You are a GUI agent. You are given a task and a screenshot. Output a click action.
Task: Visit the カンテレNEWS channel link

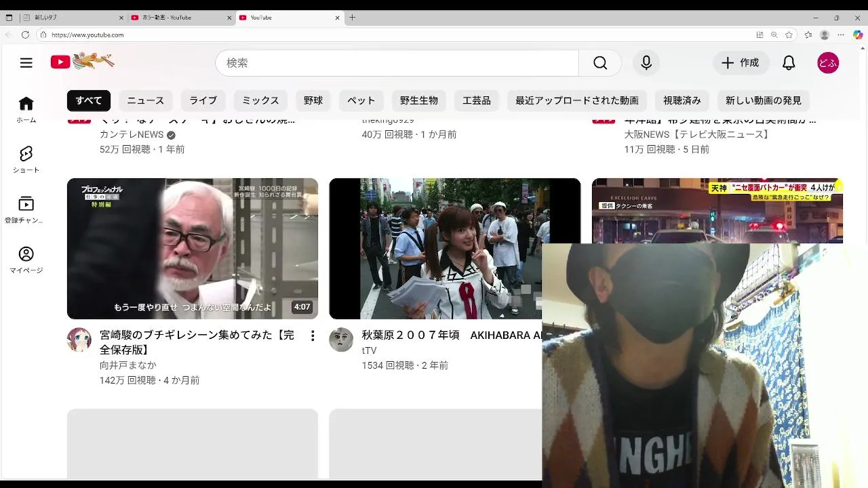point(132,135)
